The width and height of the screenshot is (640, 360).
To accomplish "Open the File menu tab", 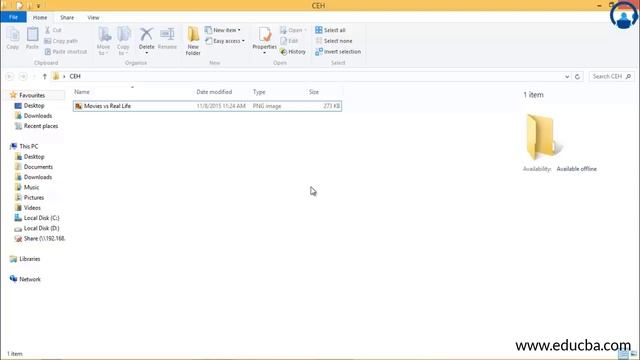I will point(13,17).
